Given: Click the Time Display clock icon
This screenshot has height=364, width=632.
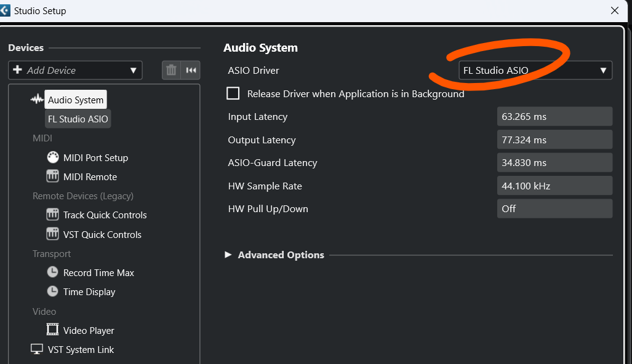Looking at the screenshot, I should tap(52, 291).
